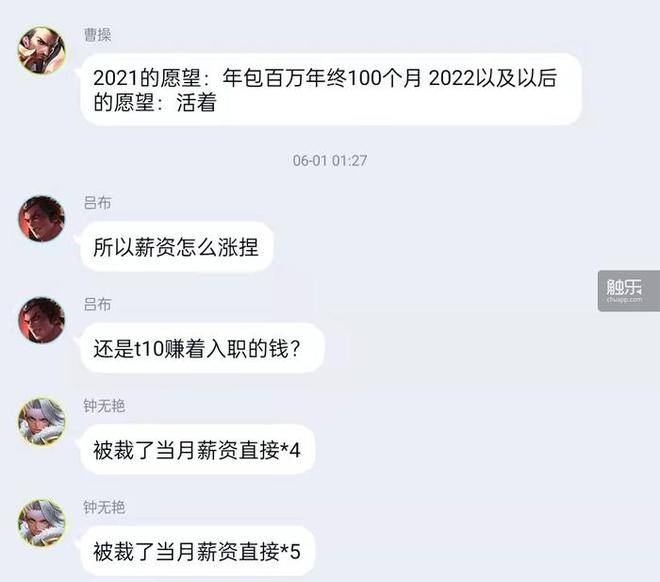
Task: Tap the 所以薪资怎么涨捏 message bubble
Action: tap(177, 247)
